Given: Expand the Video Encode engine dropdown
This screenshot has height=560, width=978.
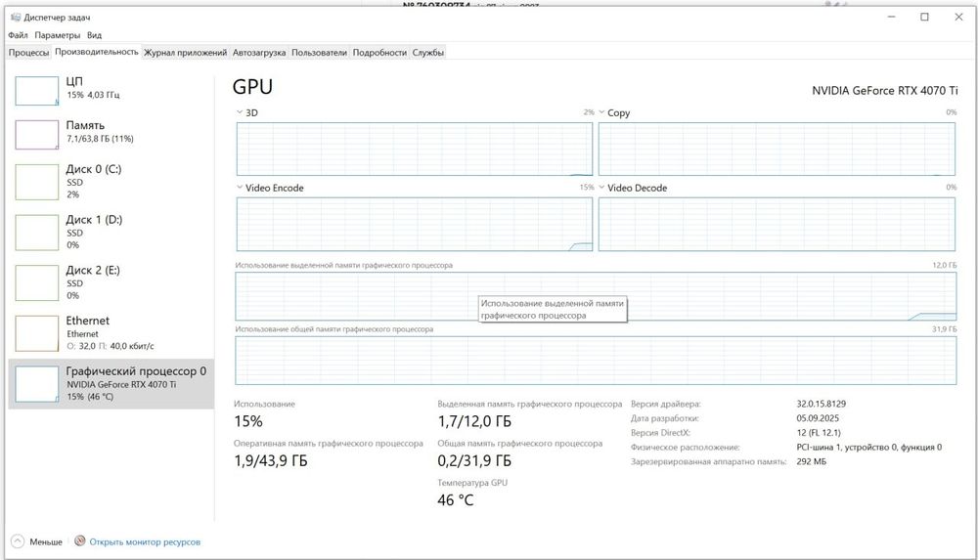Looking at the screenshot, I should (x=241, y=188).
